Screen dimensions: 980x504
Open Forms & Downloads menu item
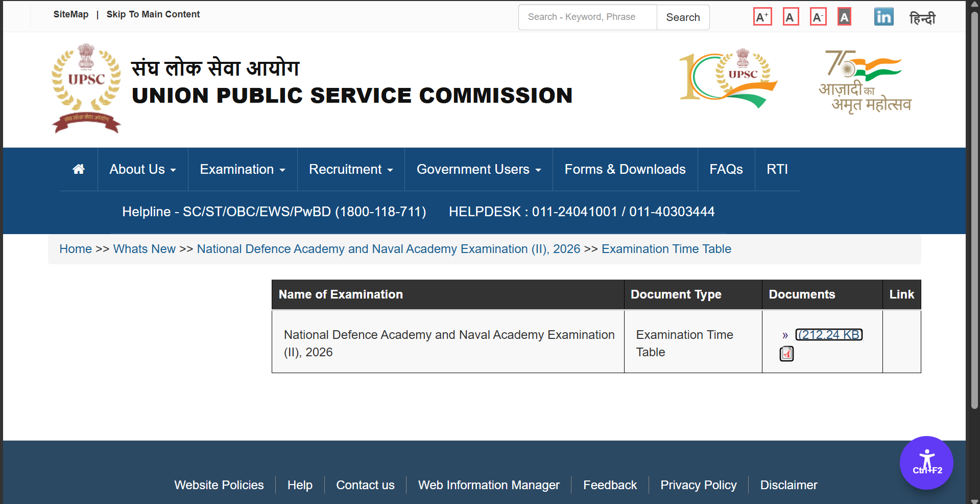625,169
